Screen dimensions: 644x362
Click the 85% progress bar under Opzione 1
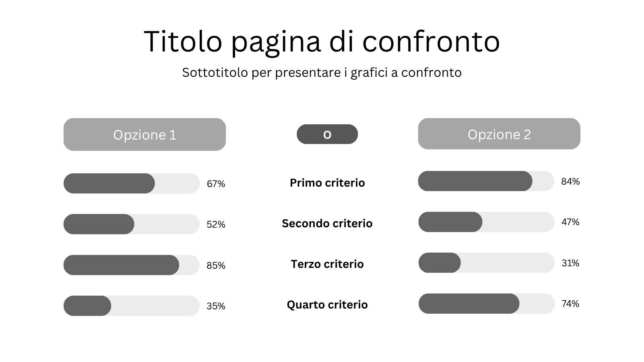pyautogui.click(x=132, y=265)
